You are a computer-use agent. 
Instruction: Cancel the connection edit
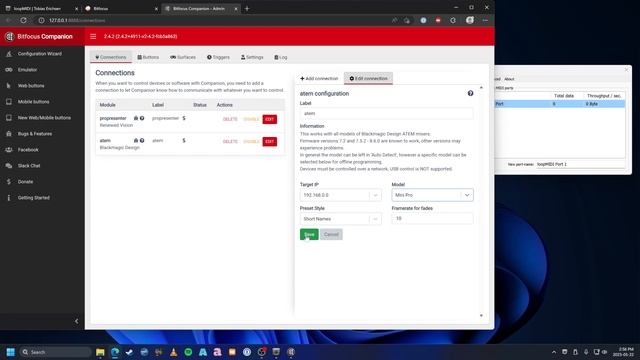click(x=331, y=234)
